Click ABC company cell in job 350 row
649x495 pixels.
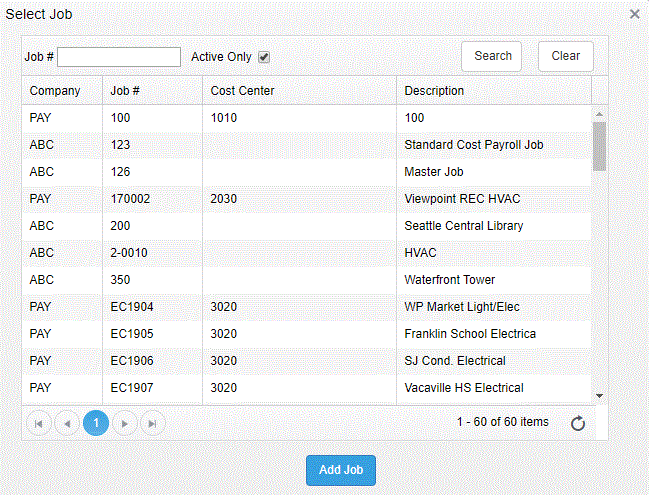point(62,280)
